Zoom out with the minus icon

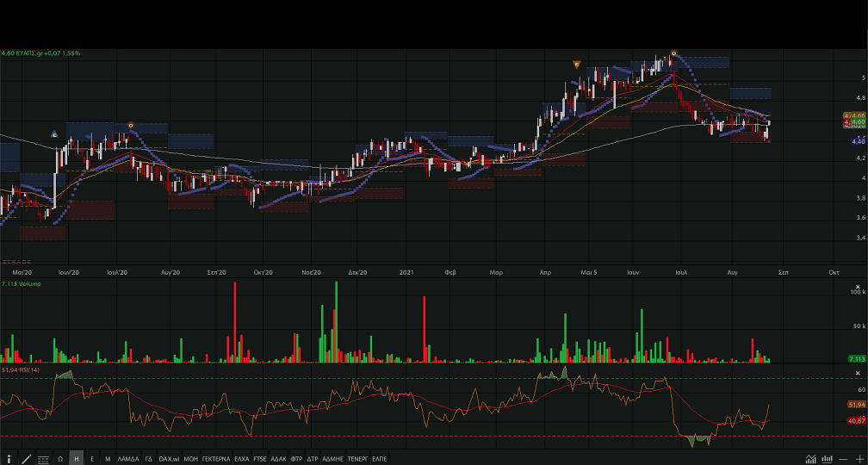tap(843, 459)
